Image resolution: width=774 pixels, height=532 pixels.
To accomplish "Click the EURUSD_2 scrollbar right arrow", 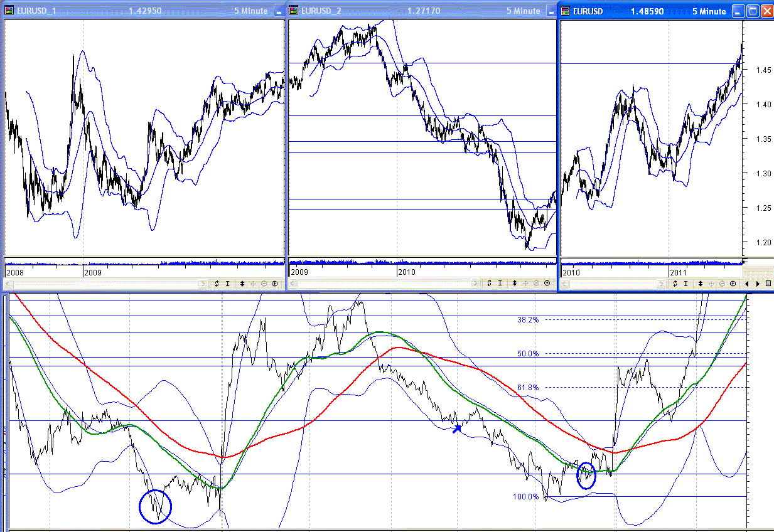I will pos(475,283).
